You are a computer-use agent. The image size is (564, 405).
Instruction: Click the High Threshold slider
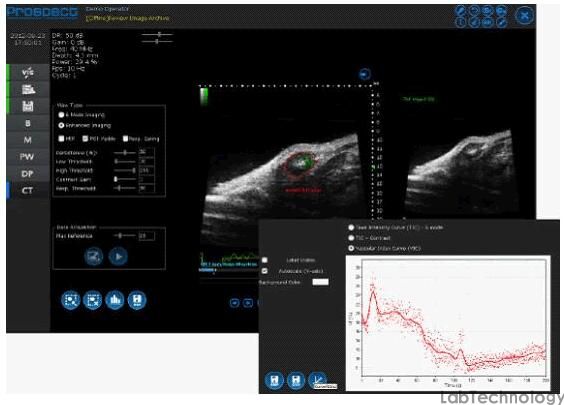[x=125, y=170]
